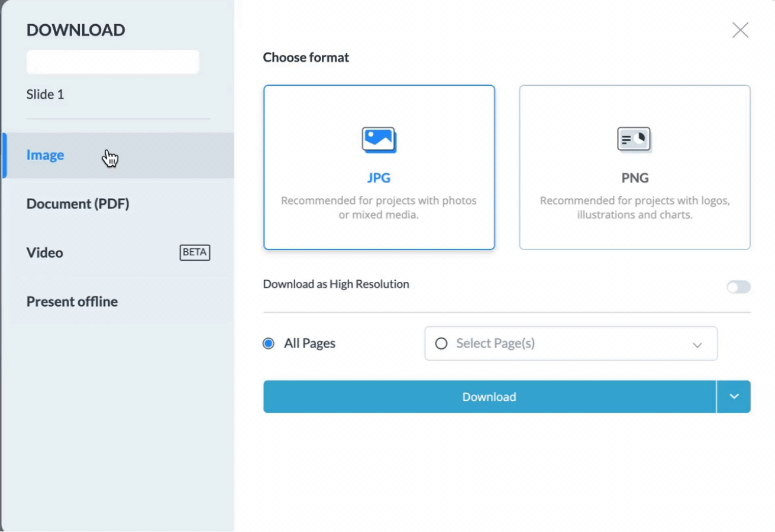Go to the Video tab
Viewport: 775px width, 532px height.
pos(45,252)
